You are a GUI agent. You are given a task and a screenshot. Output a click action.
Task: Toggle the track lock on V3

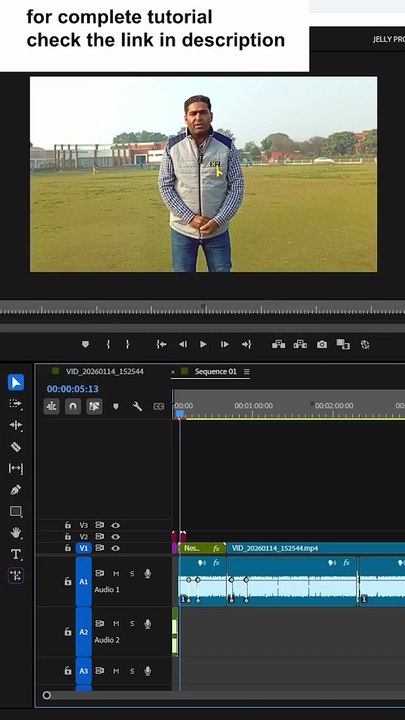(68, 525)
